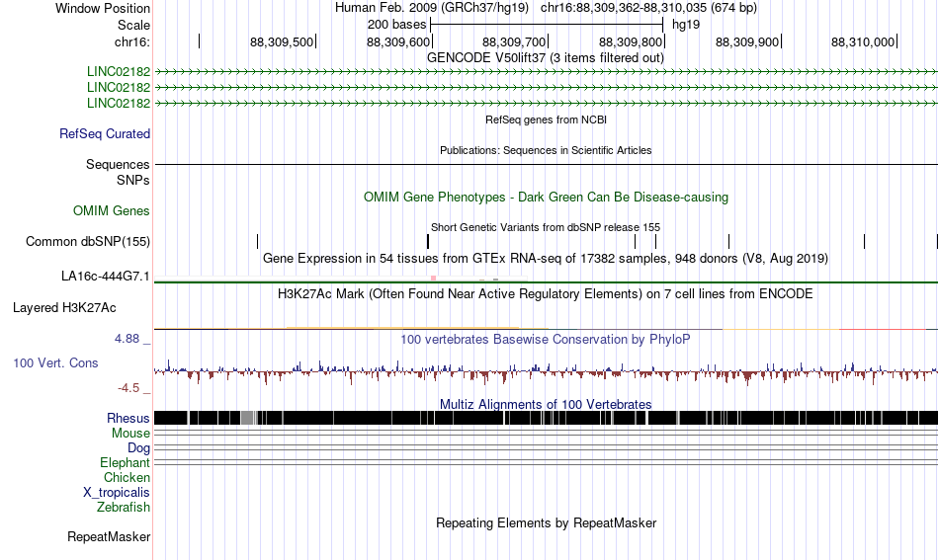Click RefSeq genes from NCBI title
Screen dimensions: 939x560
click(546, 120)
